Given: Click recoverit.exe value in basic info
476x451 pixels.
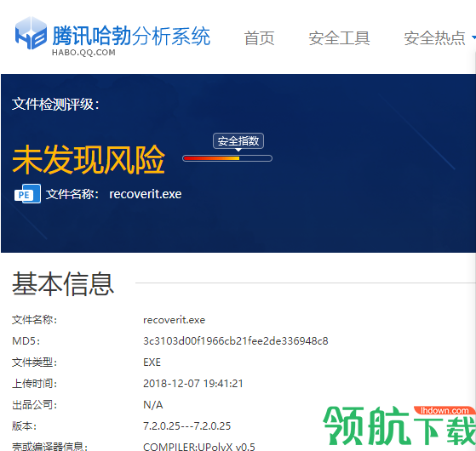Looking at the screenshot, I should pos(175,320).
